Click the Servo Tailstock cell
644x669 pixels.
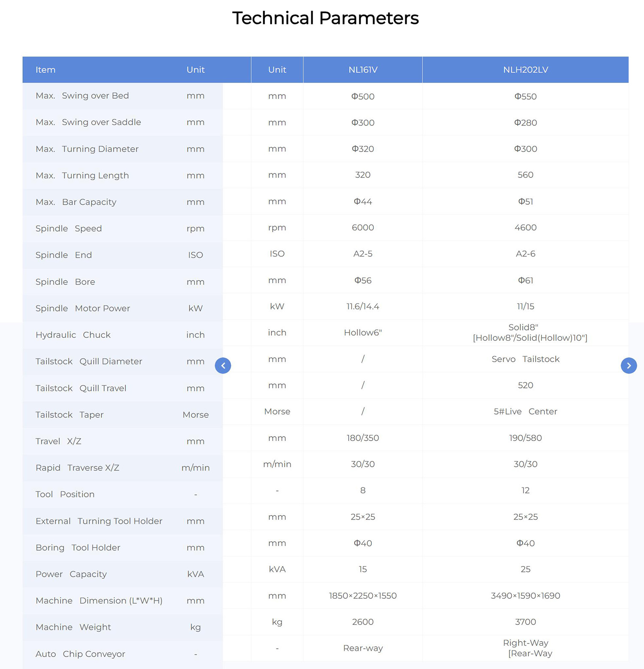526,359
